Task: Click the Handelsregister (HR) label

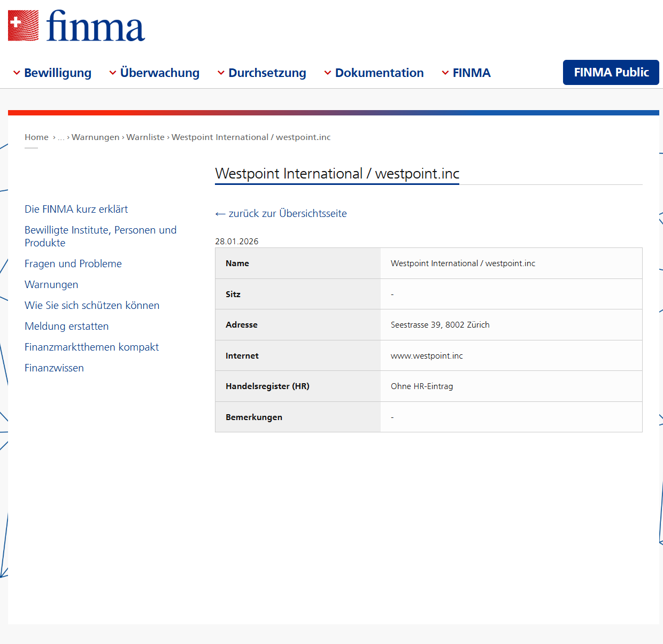Action: click(267, 386)
